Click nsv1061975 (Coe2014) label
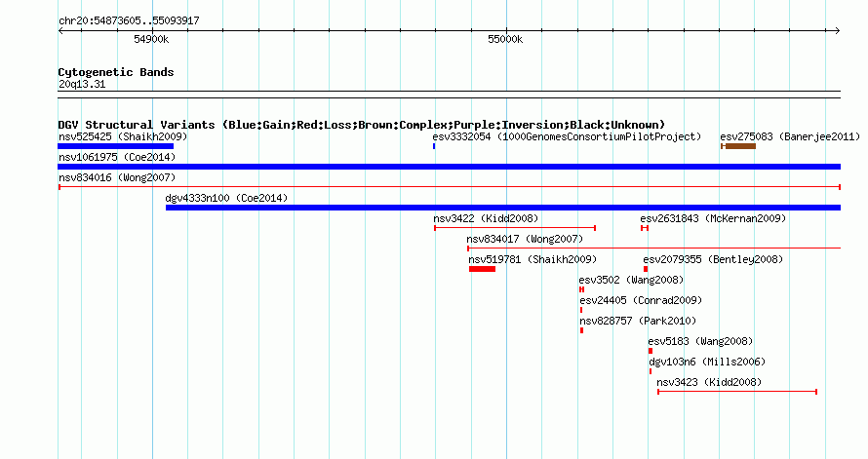 117,157
